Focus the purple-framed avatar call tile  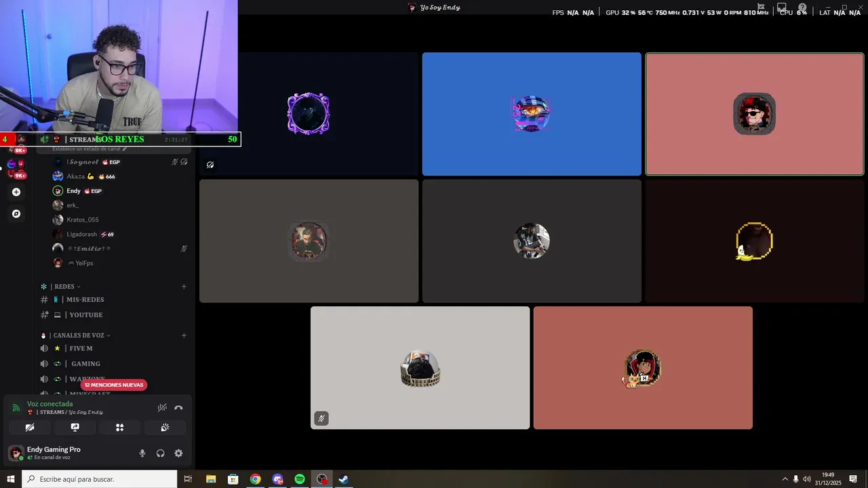pyautogui.click(x=309, y=114)
